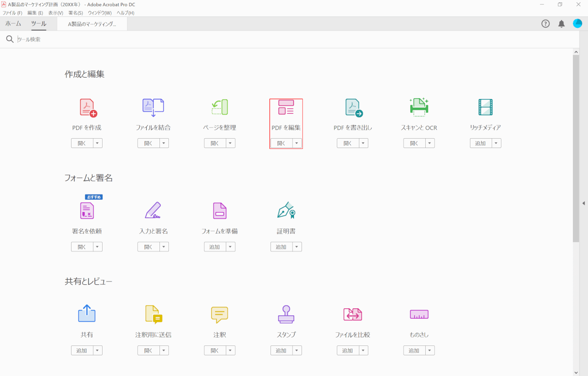
Task: Select the フォームを準備 tool icon
Action: point(219,211)
